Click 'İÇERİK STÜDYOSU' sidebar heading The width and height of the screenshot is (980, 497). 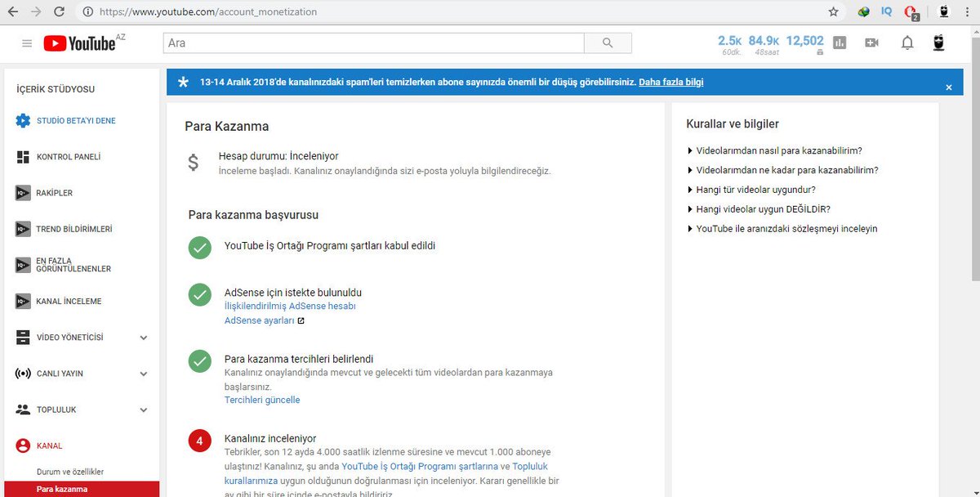(x=56, y=89)
